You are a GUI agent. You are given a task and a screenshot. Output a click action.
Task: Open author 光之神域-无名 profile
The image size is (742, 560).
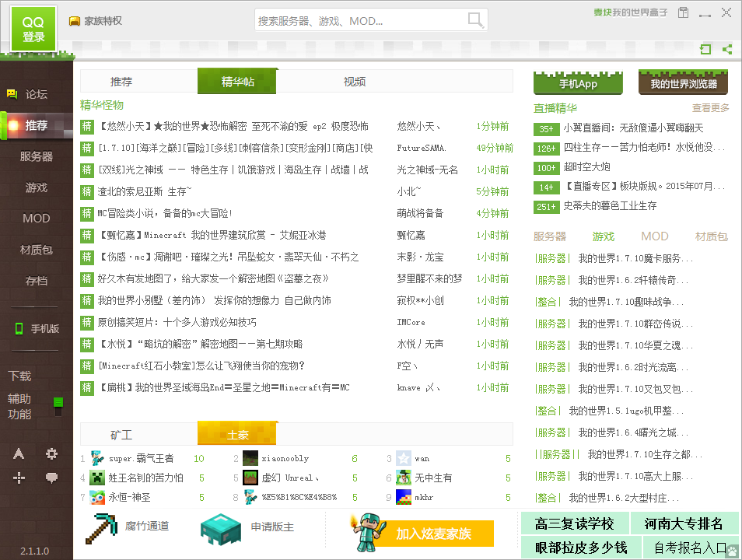pos(427,170)
